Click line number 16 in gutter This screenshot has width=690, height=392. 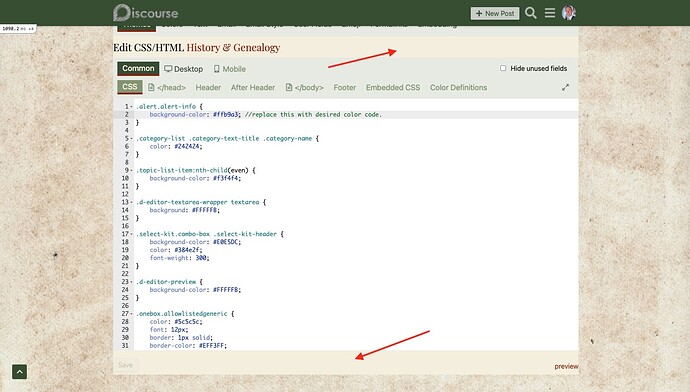point(125,226)
